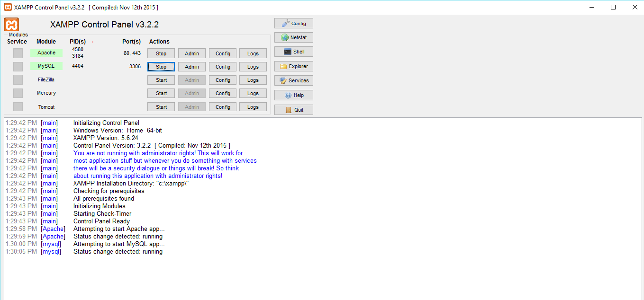Screen dimensions: 644x300
Task: Click the XAMPP Modules logo icon
Action: (10, 24)
